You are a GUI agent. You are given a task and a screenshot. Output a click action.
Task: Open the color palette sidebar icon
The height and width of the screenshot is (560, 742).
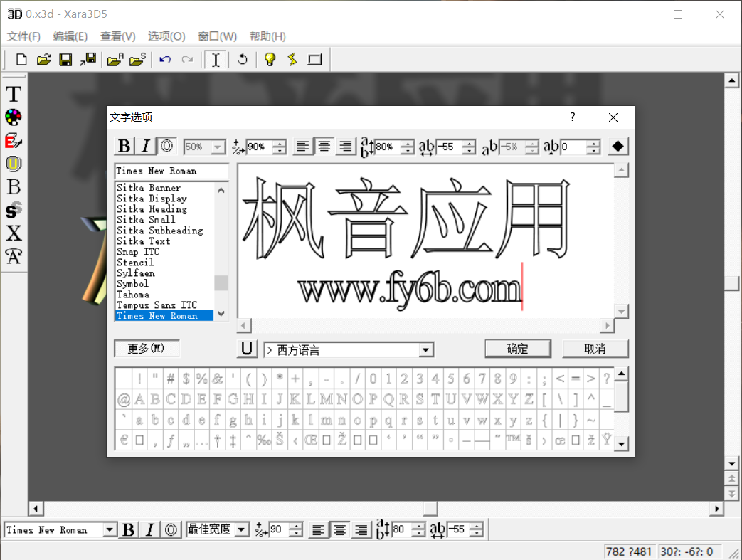point(14,117)
